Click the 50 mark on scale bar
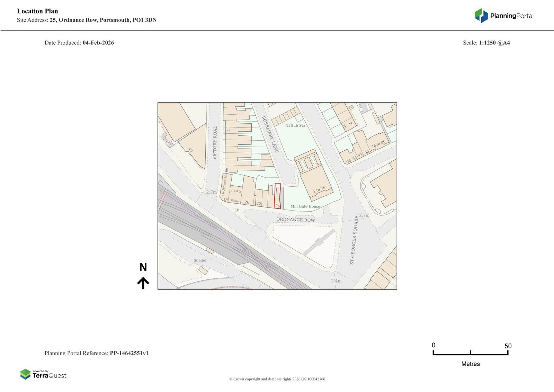 [x=508, y=346]
